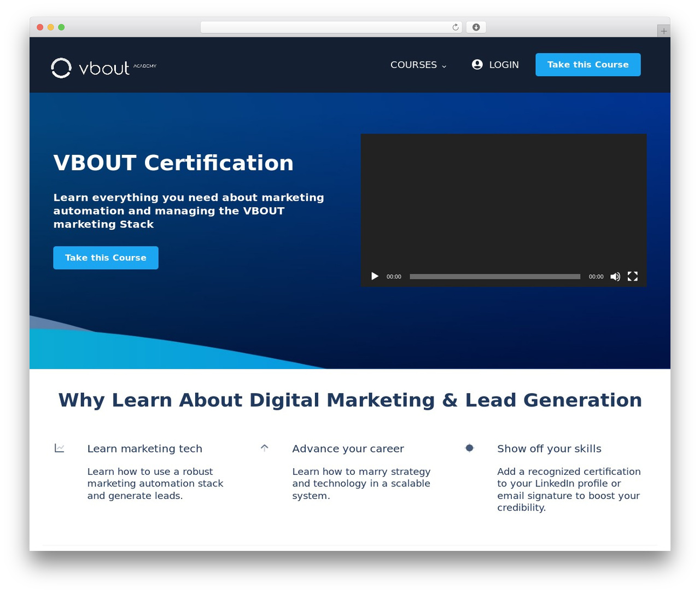Enter video fullscreen mode
This screenshot has height=593, width=700.
(x=633, y=276)
